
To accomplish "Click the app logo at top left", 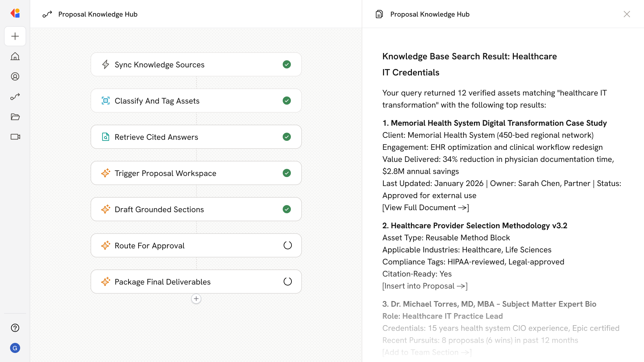I will click(15, 13).
